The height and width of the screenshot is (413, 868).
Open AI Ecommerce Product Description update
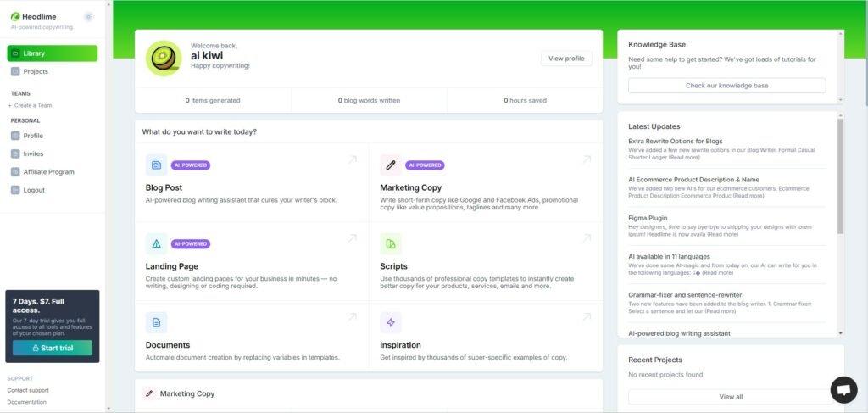coord(693,180)
